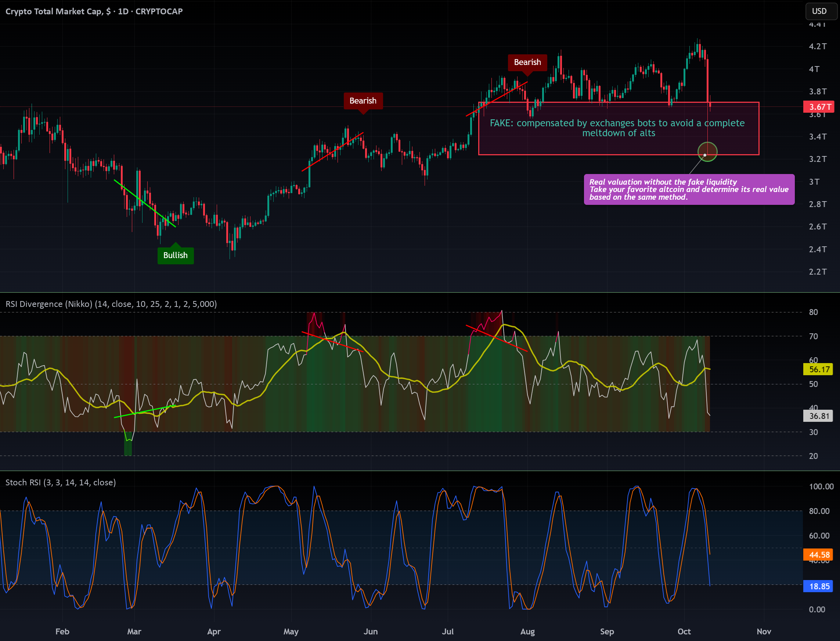
Task: Click the blue 18.85 Stoch value label
Action: coord(818,586)
